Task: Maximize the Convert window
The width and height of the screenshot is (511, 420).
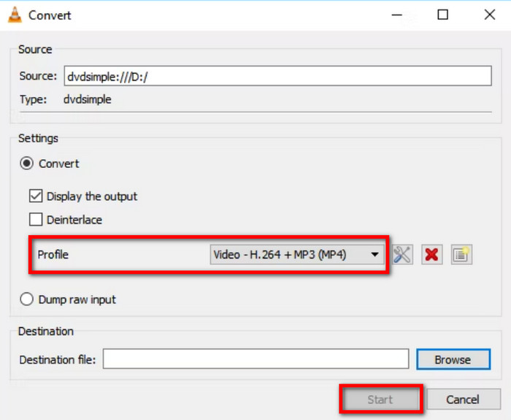Action: 442,15
